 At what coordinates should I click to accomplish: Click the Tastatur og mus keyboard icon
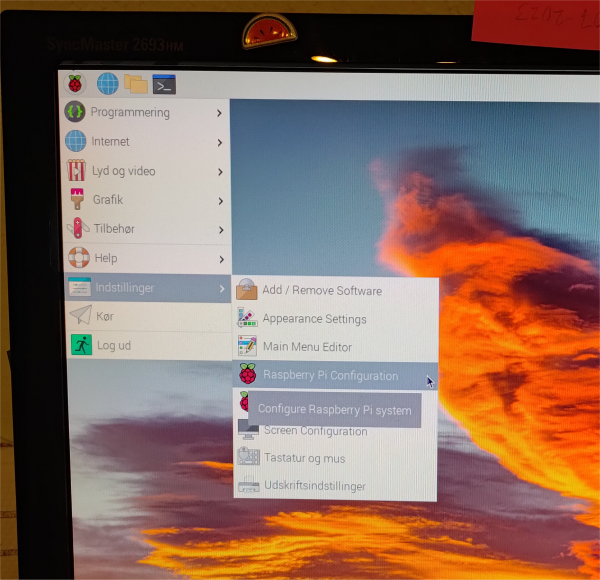tap(248, 458)
